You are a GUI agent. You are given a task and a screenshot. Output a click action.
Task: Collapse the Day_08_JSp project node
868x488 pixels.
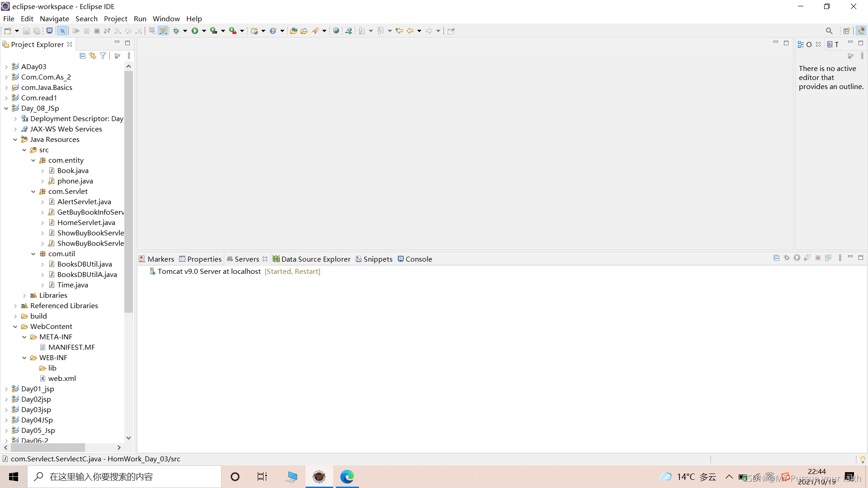coord(6,108)
